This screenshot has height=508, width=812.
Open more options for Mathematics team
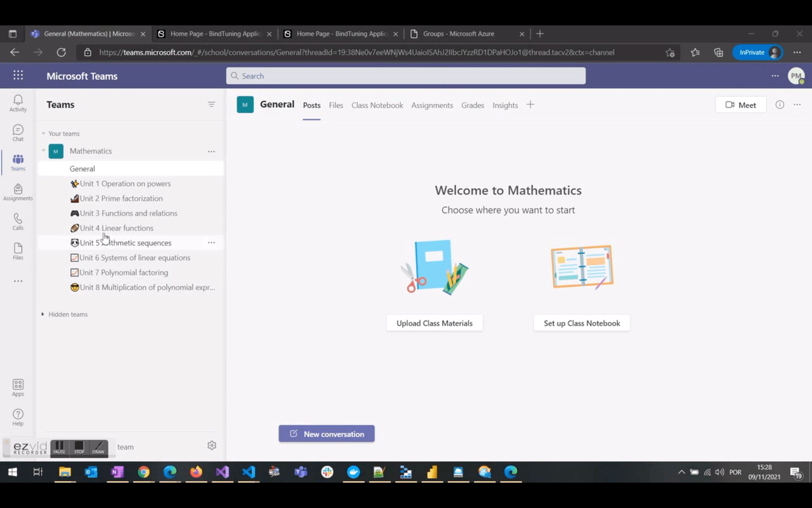coord(211,152)
